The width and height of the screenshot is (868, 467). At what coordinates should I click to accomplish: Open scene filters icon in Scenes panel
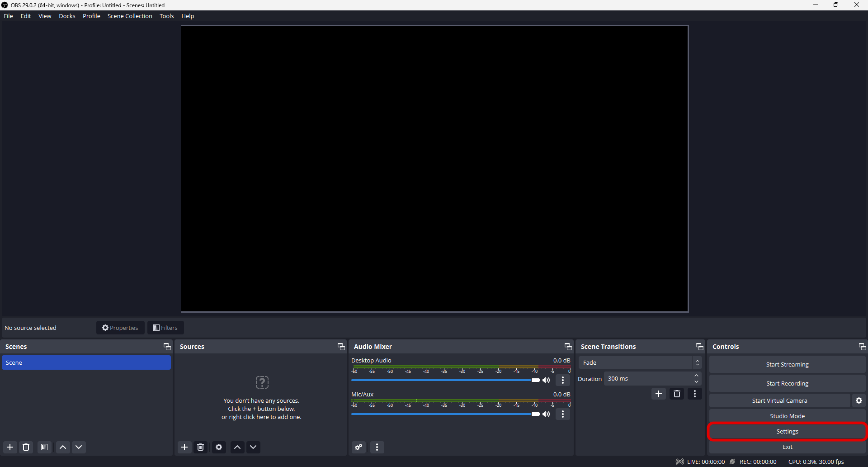(44, 447)
